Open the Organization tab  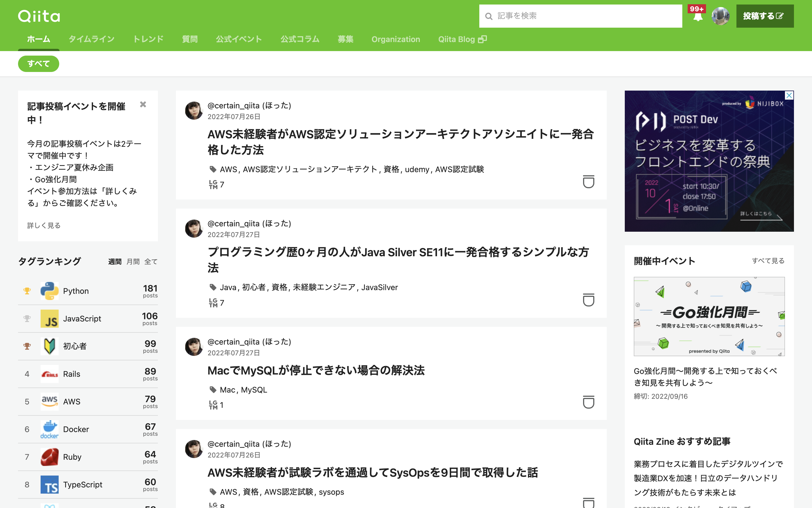pos(396,39)
